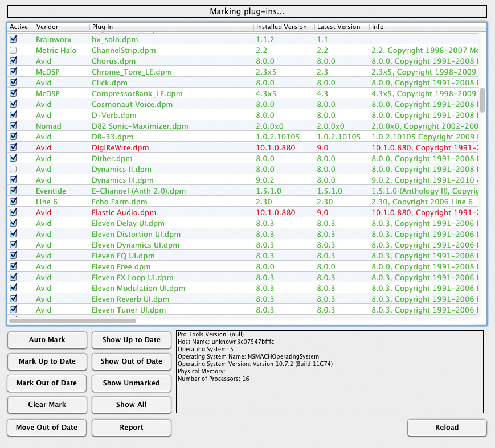Toggle Active checkbox for Elastic Audio.dpm
The width and height of the screenshot is (495, 448).
[13, 212]
